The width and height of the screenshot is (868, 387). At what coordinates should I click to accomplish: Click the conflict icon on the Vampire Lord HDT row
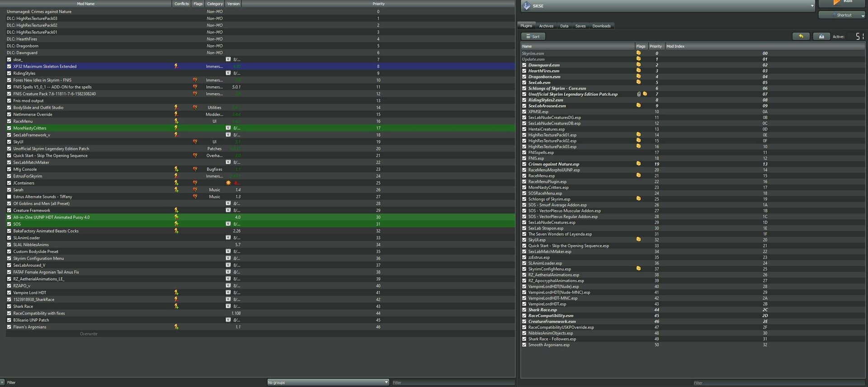[176, 293]
